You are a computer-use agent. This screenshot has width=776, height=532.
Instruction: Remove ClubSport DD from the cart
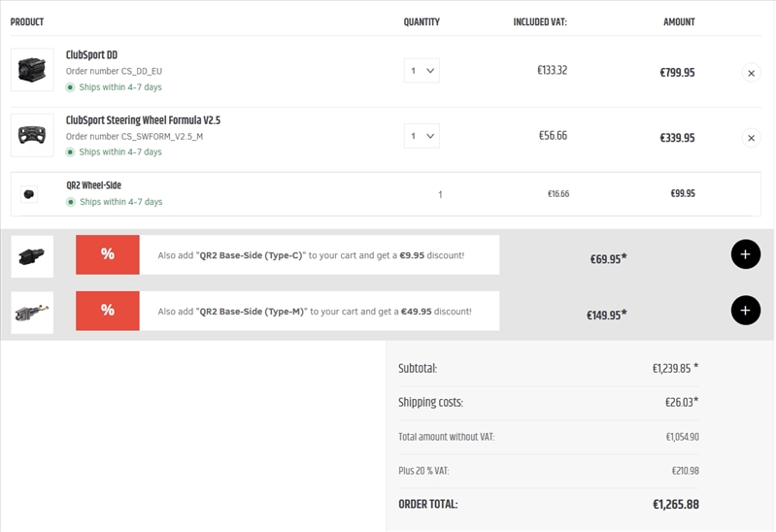click(x=751, y=73)
